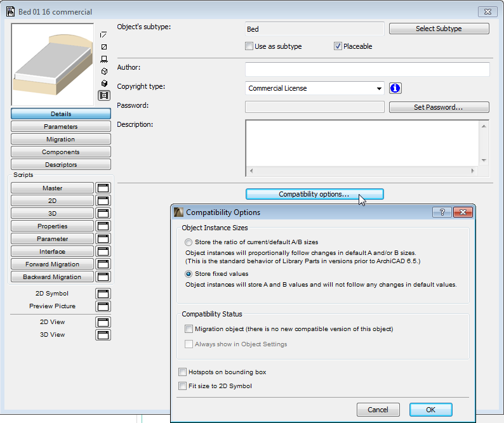Open Preview Picture window icon
Screen dimensions: 504x423
pos(103,306)
